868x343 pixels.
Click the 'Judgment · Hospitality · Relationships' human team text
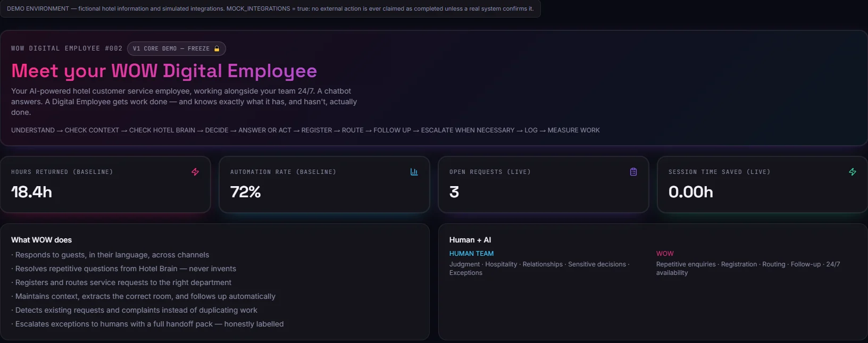[539, 269]
